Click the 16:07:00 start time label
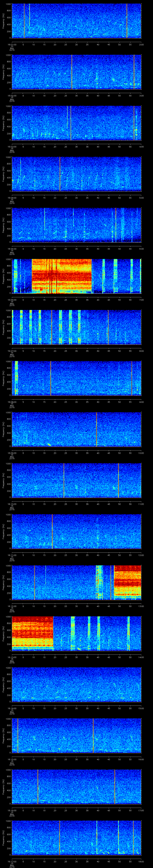 tap(12, 351)
